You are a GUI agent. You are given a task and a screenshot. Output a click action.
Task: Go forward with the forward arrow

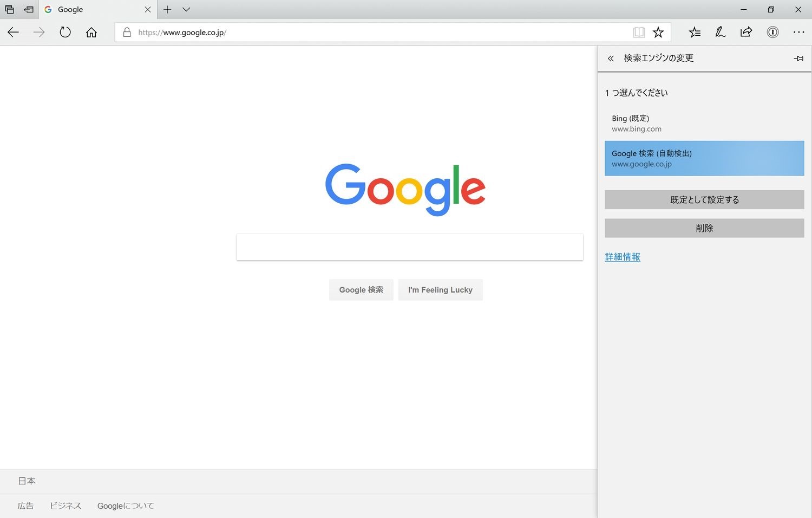(39, 33)
